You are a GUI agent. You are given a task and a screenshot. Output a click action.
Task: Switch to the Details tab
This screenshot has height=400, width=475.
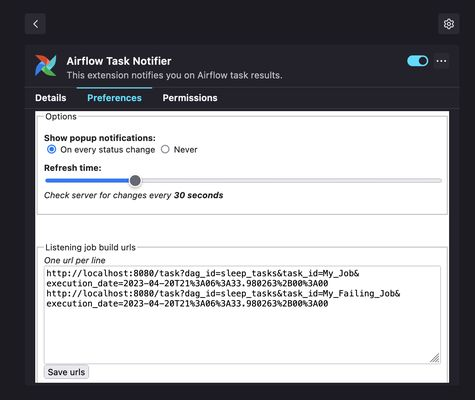pos(51,98)
